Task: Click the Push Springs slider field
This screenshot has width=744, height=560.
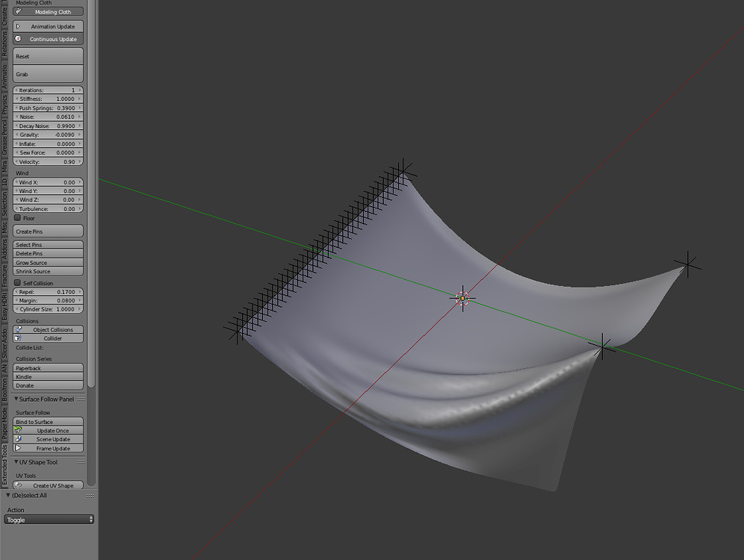Action: click(48, 108)
